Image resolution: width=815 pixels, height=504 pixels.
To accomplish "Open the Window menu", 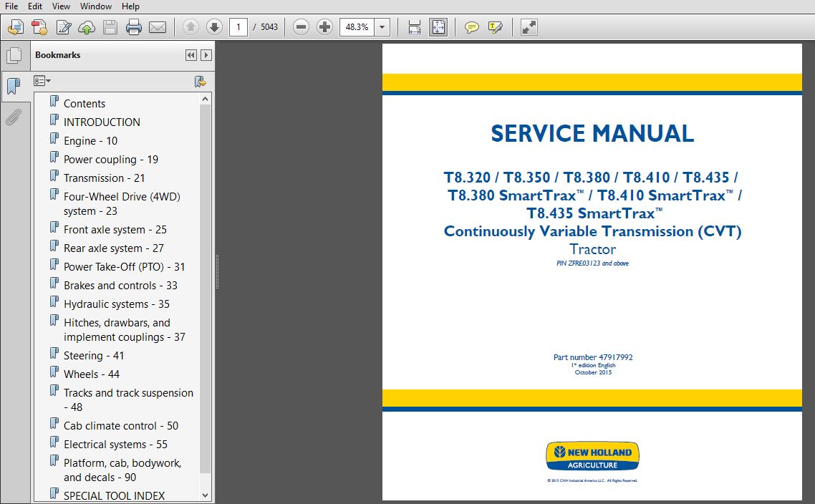I will (x=96, y=6).
